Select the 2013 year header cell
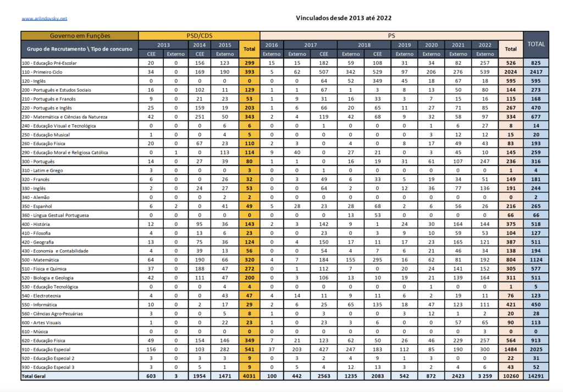Image resolution: width=563 pixels, height=392 pixels. point(163,45)
